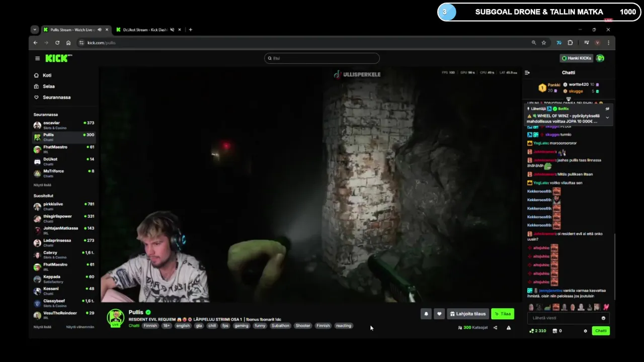Viewport: 644px width, 362px height.
Task: Click the Kick logo
Action: point(58,58)
